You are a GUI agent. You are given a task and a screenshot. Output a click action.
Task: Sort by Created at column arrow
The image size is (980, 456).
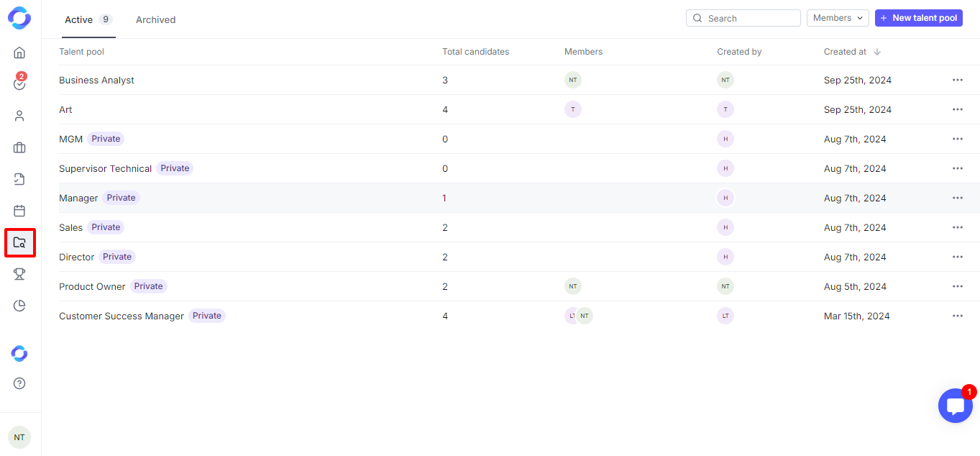tap(877, 52)
